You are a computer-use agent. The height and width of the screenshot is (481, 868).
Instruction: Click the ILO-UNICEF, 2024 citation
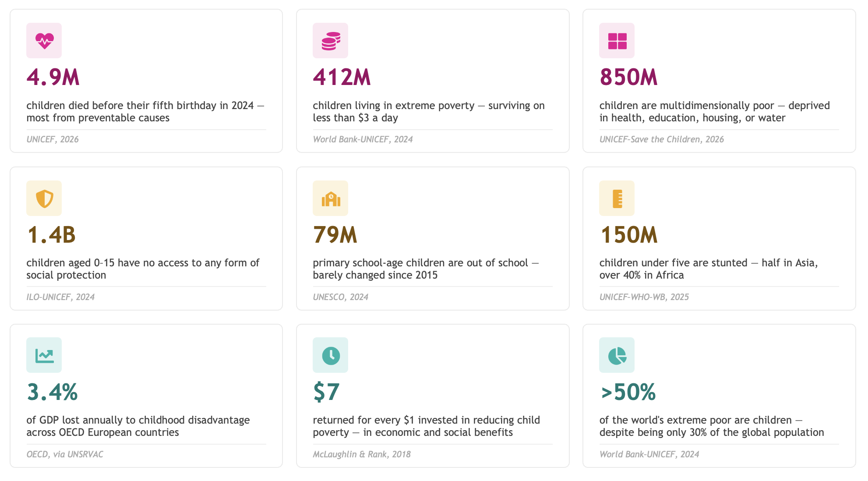(x=60, y=297)
